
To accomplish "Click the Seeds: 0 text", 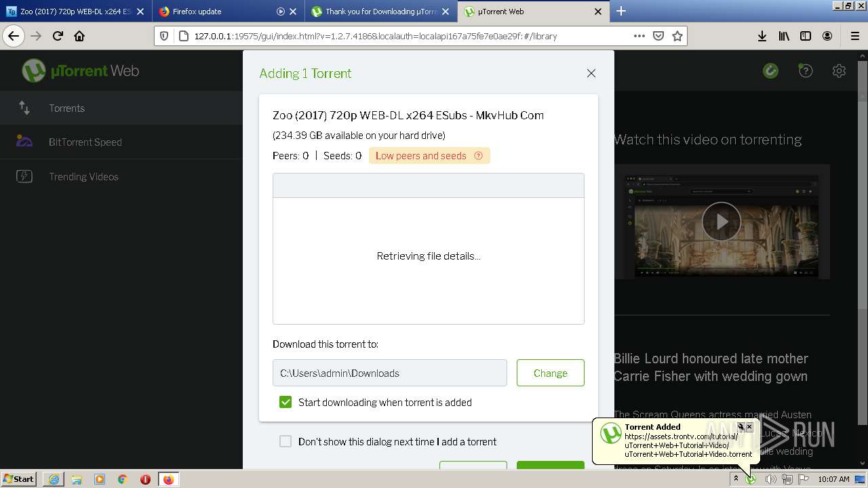I will [x=342, y=156].
